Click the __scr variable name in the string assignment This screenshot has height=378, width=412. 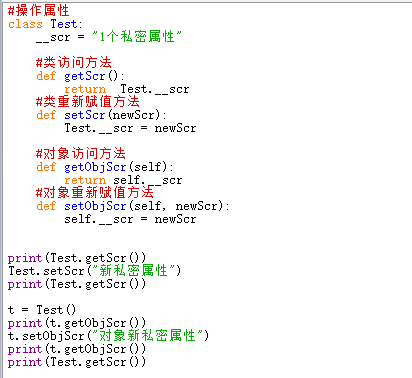[53, 37]
